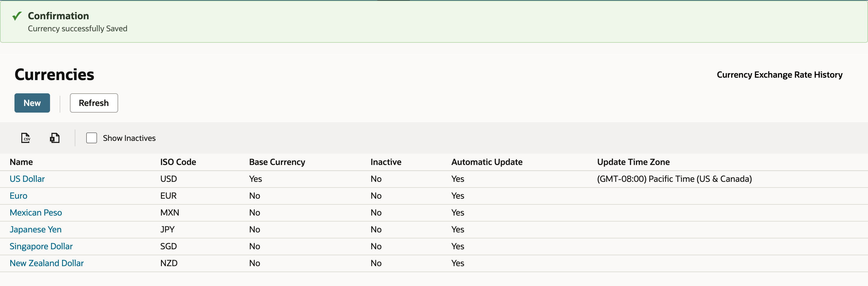
Task: Export the currency list to Excel
Action: (x=55, y=138)
